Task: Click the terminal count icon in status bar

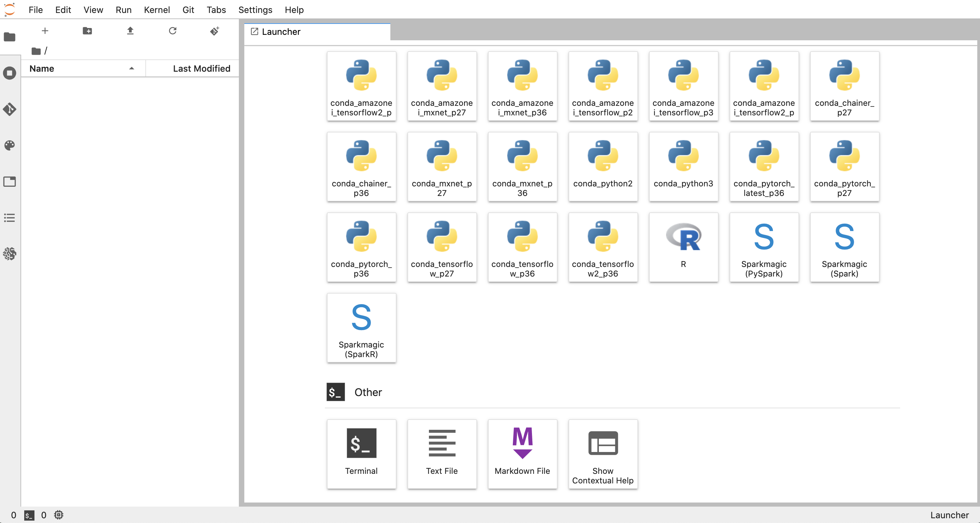Action: [29, 515]
